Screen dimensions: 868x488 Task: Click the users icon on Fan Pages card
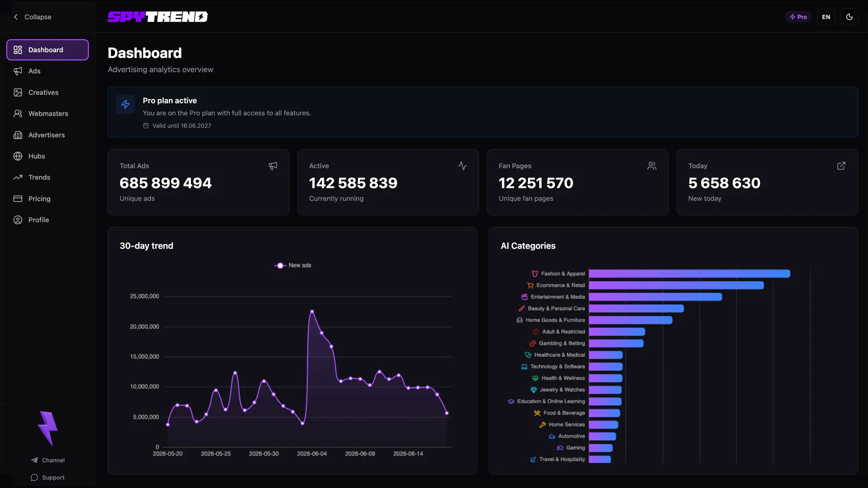[651, 166]
